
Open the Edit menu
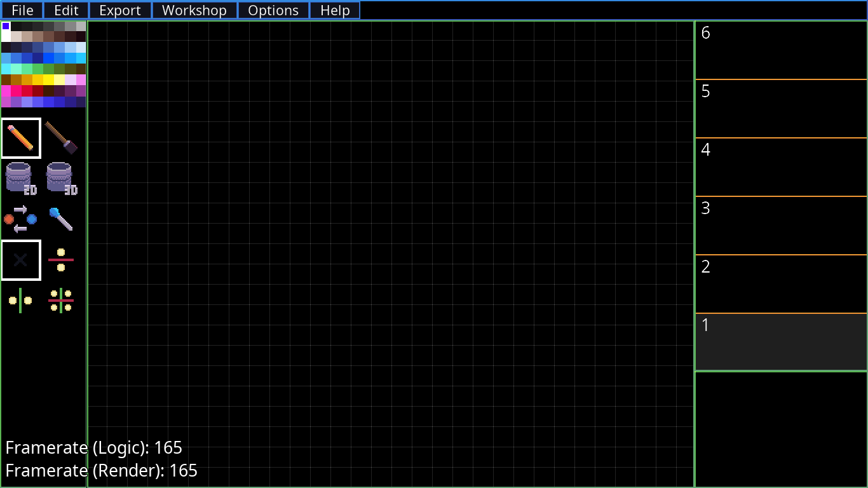coord(66,10)
